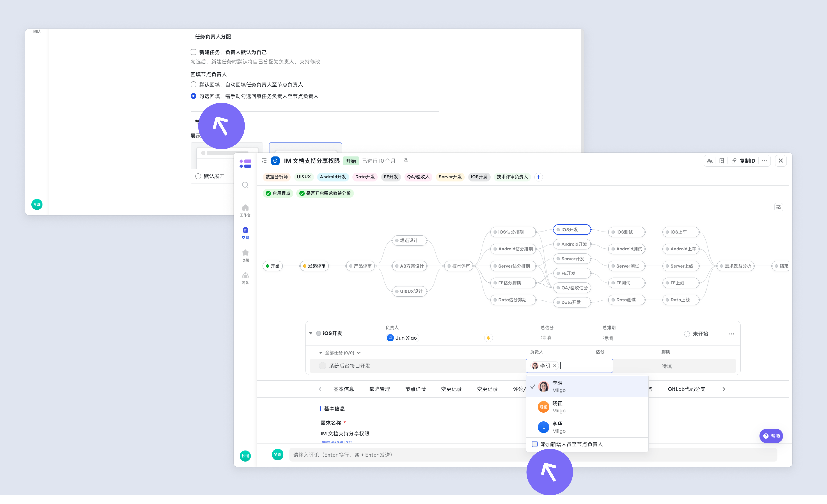
Task: Click the Meego logo in the sidebar
Action: point(245,164)
